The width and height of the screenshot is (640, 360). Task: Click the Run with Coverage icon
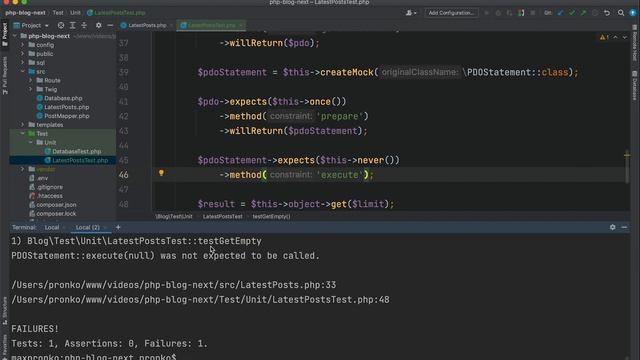509,13
